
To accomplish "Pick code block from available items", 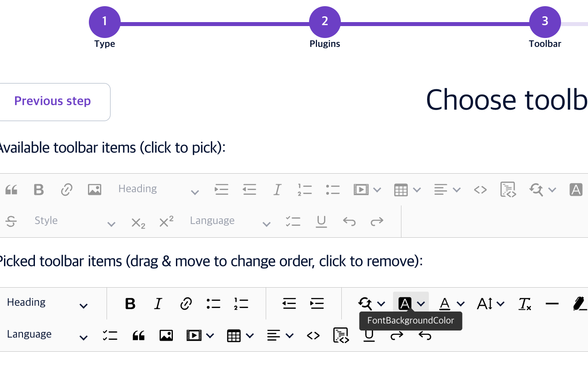I will click(x=508, y=190).
